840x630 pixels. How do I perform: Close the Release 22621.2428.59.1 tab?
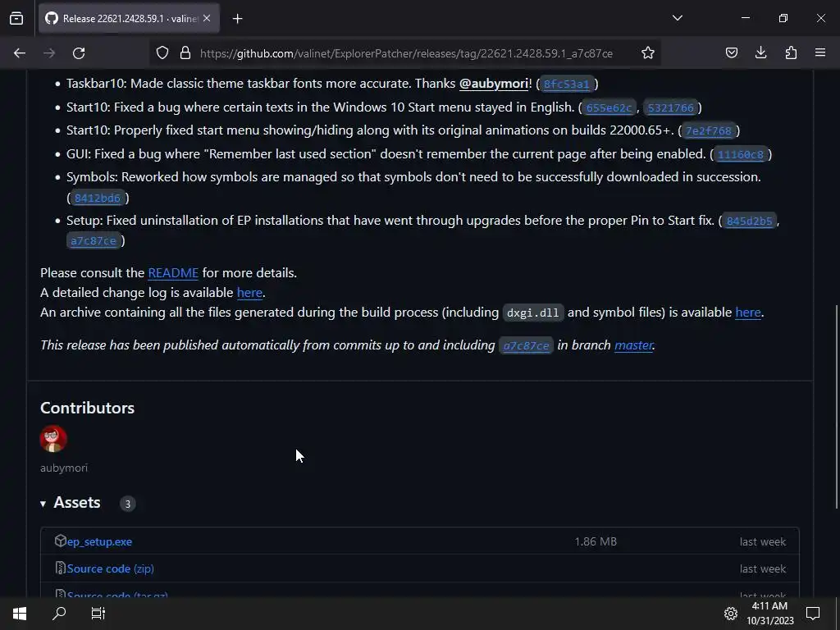coord(207,18)
